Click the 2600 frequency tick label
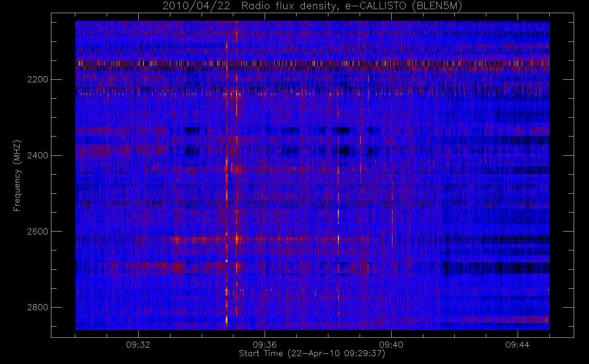 click(37, 232)
